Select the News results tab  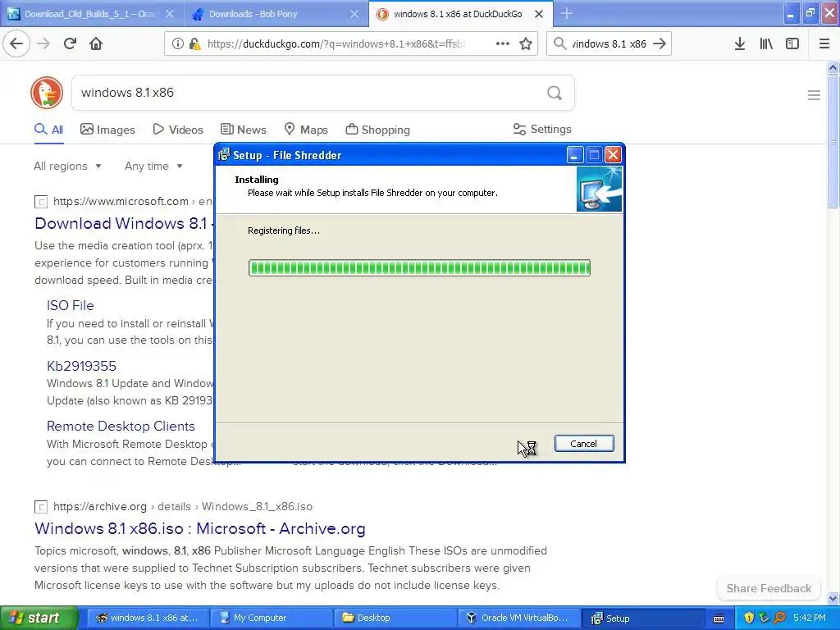click(x=243, y=130)
